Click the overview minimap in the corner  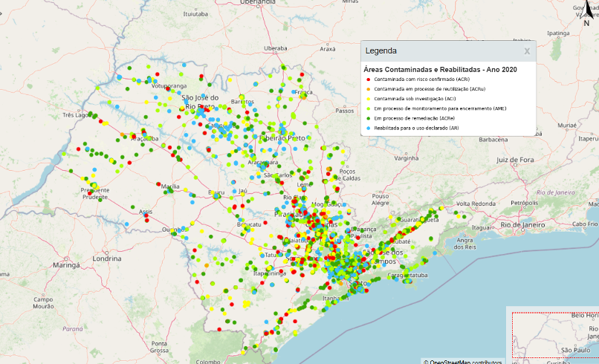tap(554, 334)
